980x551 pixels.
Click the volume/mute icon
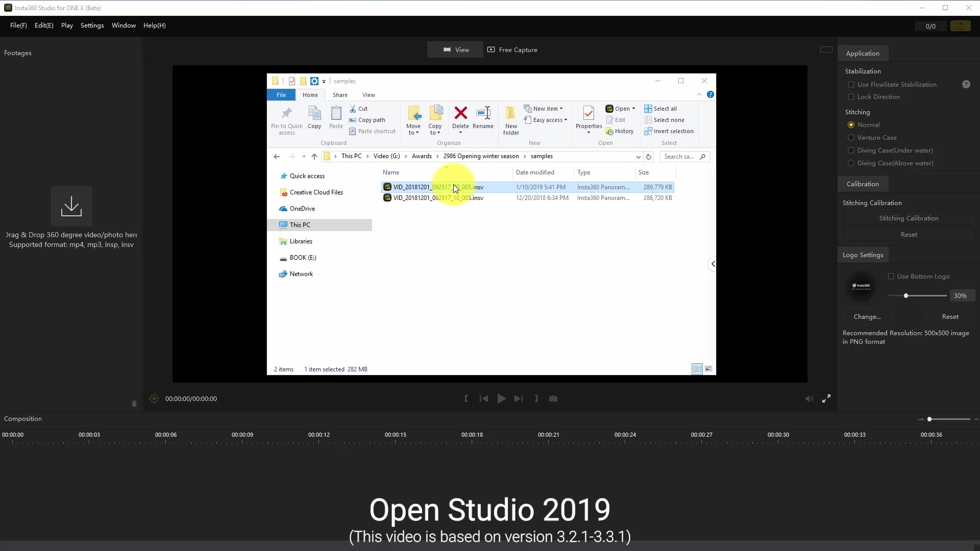click(x=809, y=397)
